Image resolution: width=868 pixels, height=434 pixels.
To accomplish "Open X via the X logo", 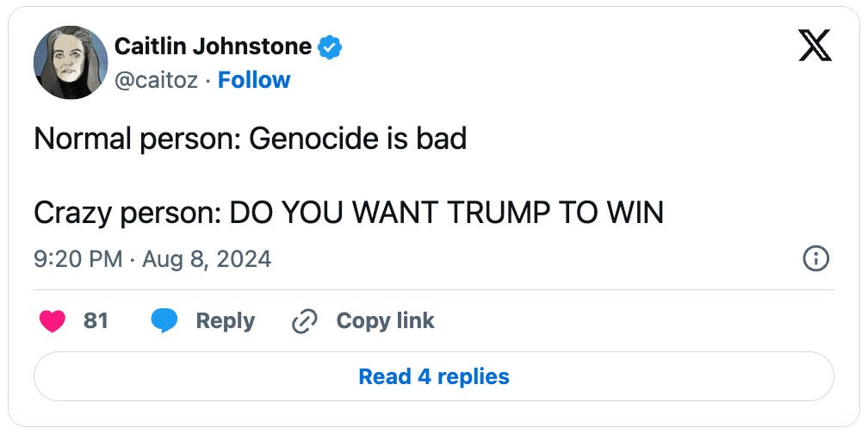I will click(815, 46).
